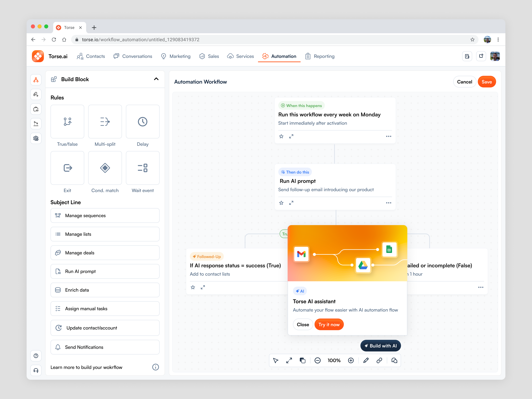The height and width of the screenshot is (399, 532).
Task: Click the share icon in app header
Action: (481, 56)
